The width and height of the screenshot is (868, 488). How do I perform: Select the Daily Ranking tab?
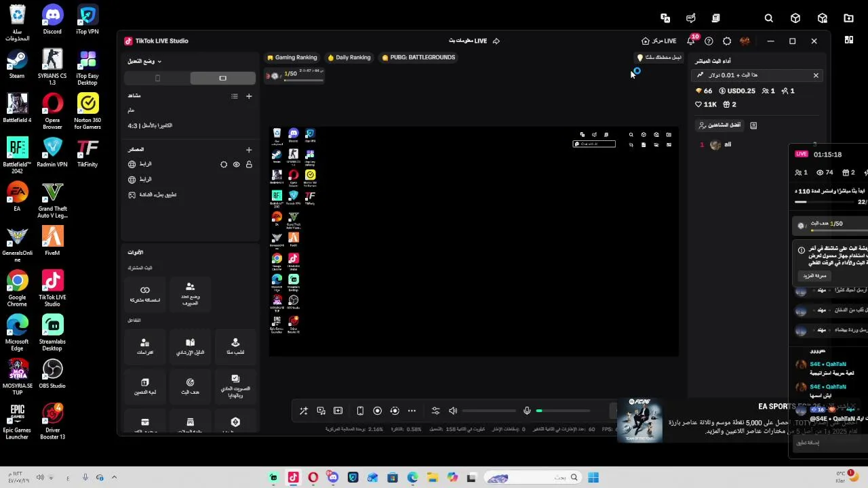[349, 58]
